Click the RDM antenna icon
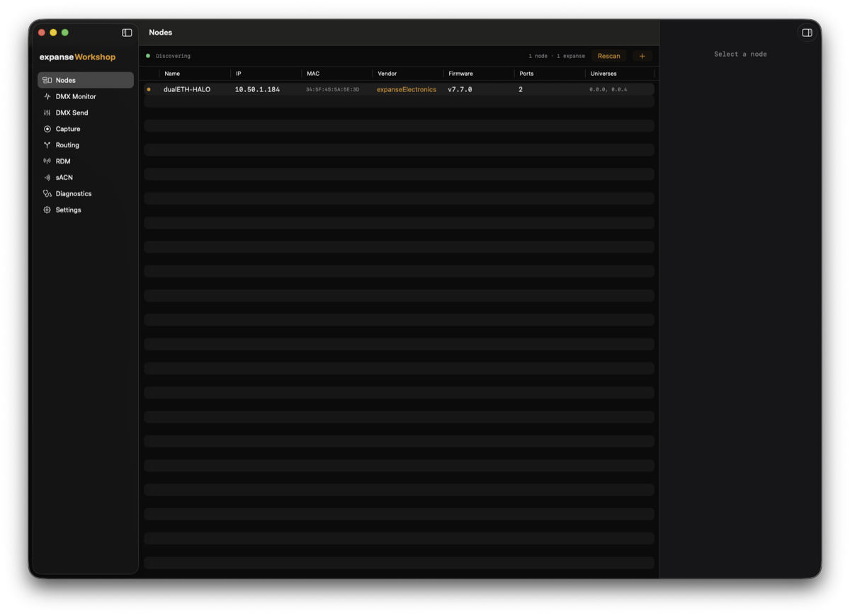Viewport: 850px width, 616px height. [x=47, y=161]
